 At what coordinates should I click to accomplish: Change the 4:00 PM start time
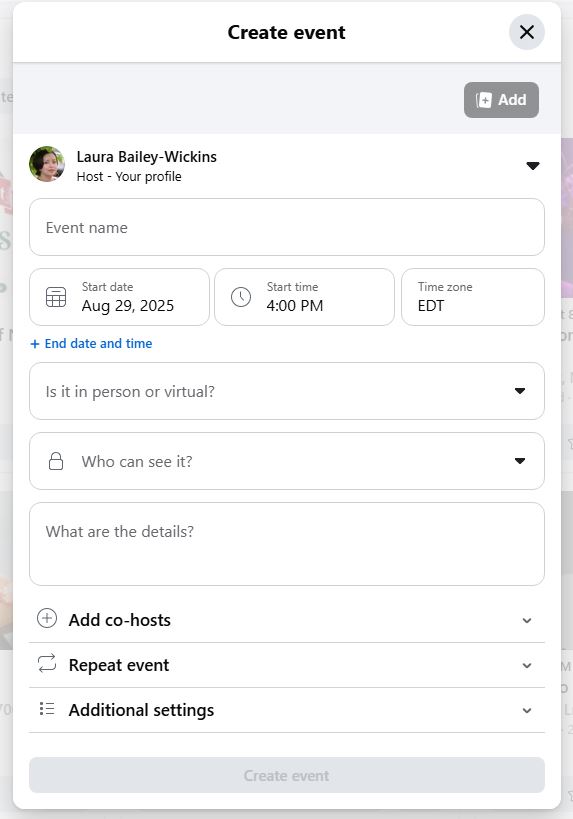click(304, 297)
